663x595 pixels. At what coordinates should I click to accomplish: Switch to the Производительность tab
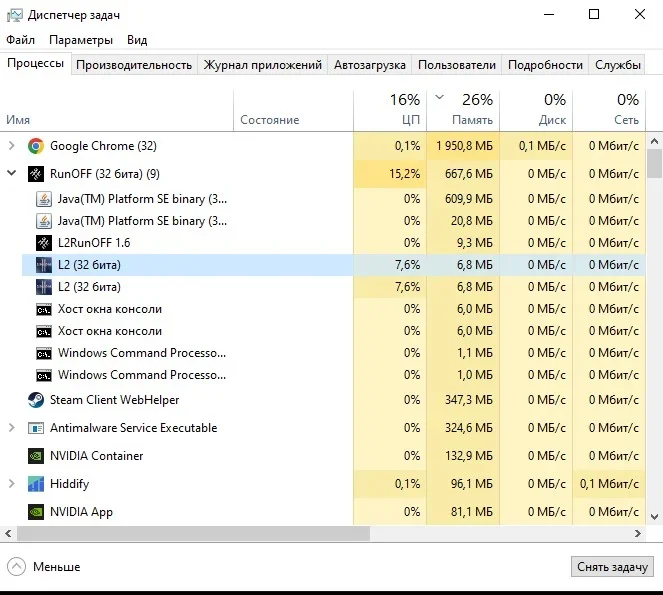134,65
